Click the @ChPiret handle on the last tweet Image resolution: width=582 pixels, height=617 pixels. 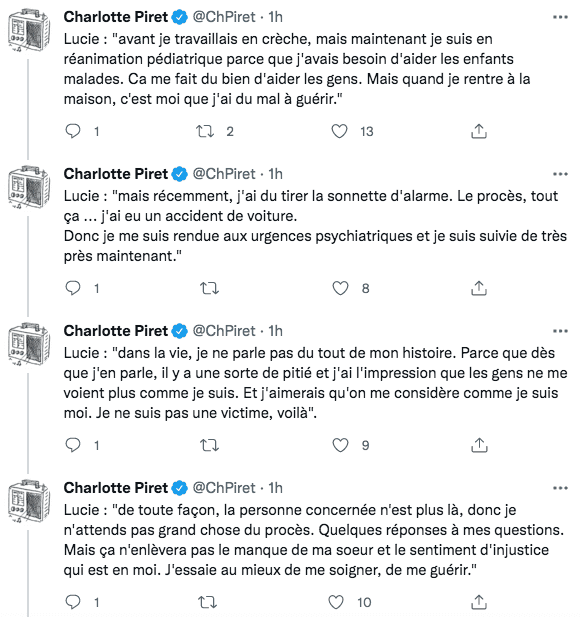[x=224, y=488]
